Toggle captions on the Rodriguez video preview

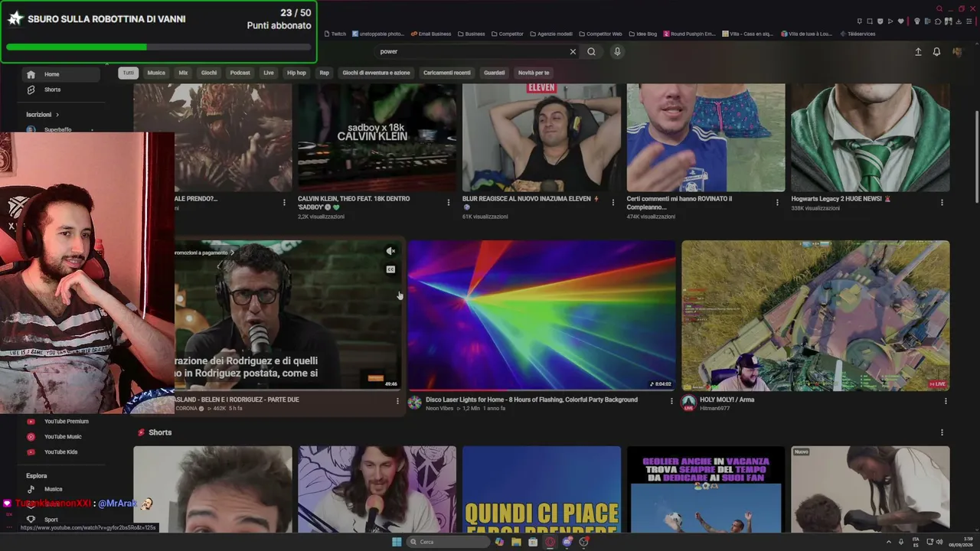(390, 269)
